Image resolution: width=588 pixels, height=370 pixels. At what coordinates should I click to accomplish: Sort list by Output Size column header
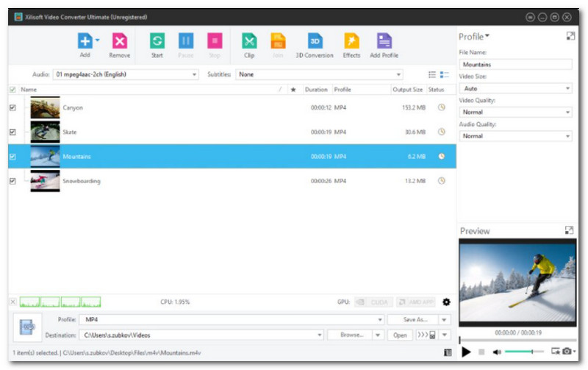[x=407, y=90]
